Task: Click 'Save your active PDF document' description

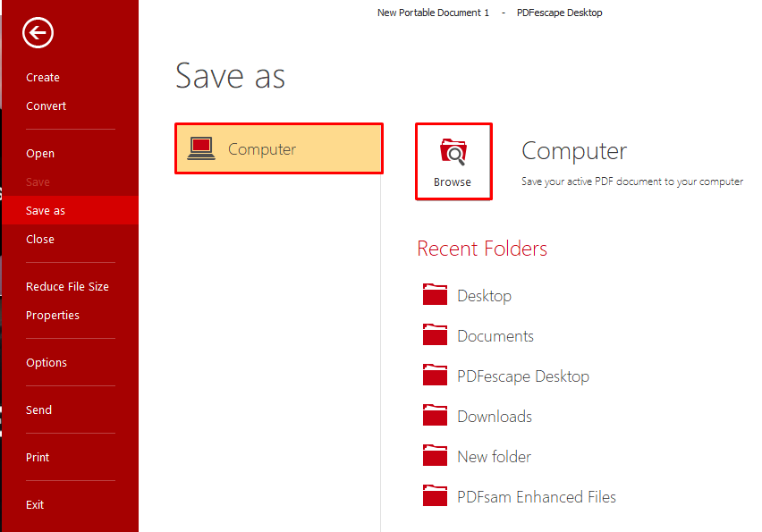Action: (x=632, y=182)
